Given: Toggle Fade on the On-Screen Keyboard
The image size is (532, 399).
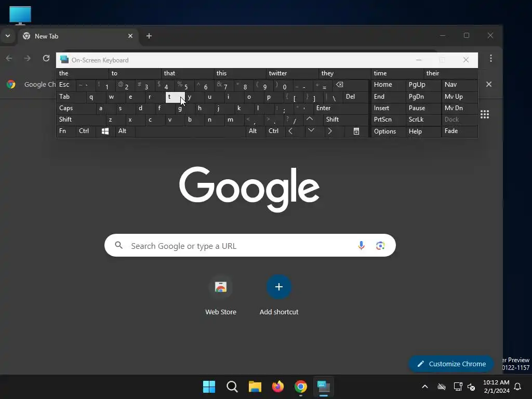Looking at the screenshot, I should point(459,131).
